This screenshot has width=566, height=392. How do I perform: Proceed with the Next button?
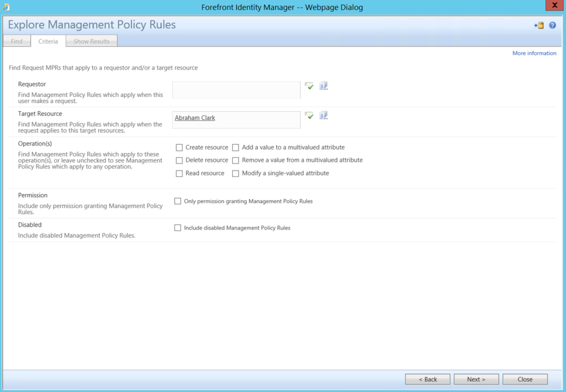click(476, 380)
